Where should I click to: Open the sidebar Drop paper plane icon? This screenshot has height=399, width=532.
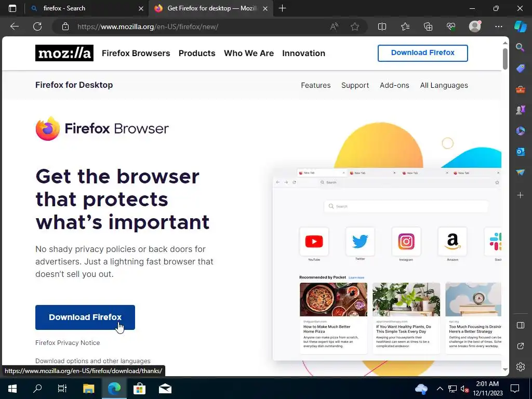click(520, 172)
